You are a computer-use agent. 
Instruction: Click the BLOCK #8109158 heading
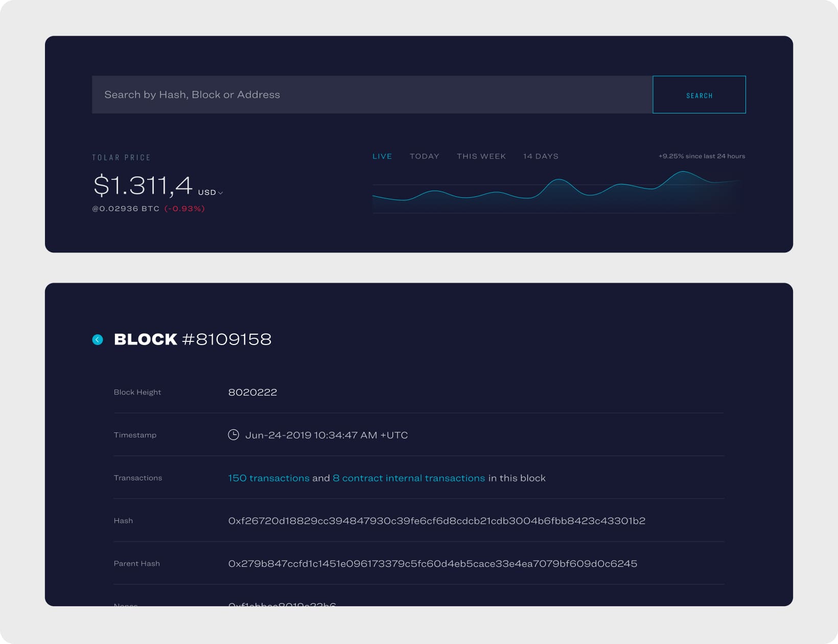coord(193,339)
